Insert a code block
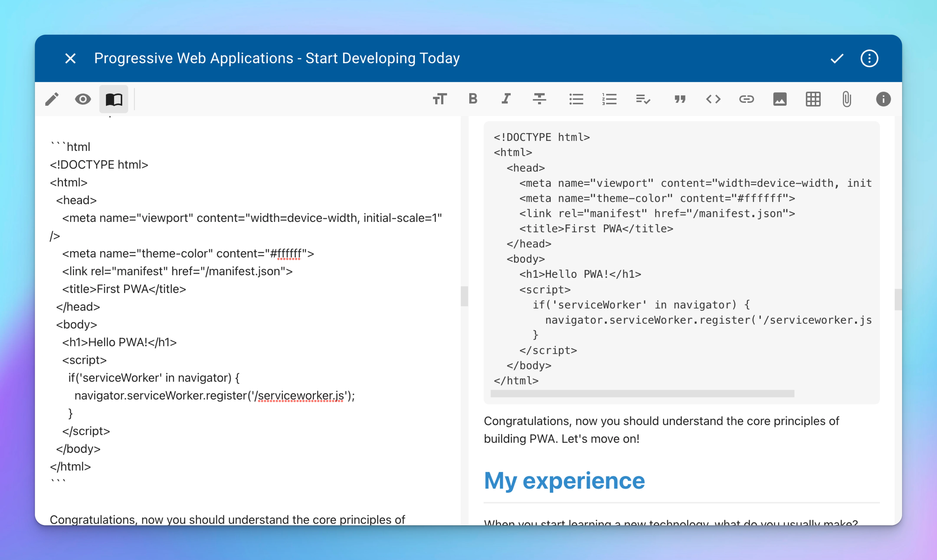Screen dimensions: 937x560 pos(713,99)
